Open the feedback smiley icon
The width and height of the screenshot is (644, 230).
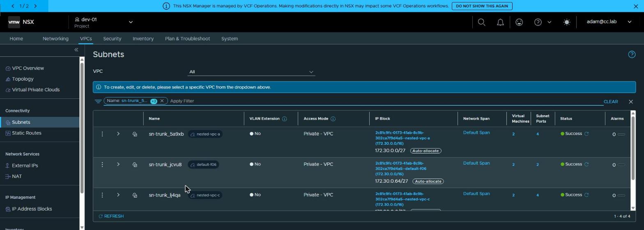(519, 22)
